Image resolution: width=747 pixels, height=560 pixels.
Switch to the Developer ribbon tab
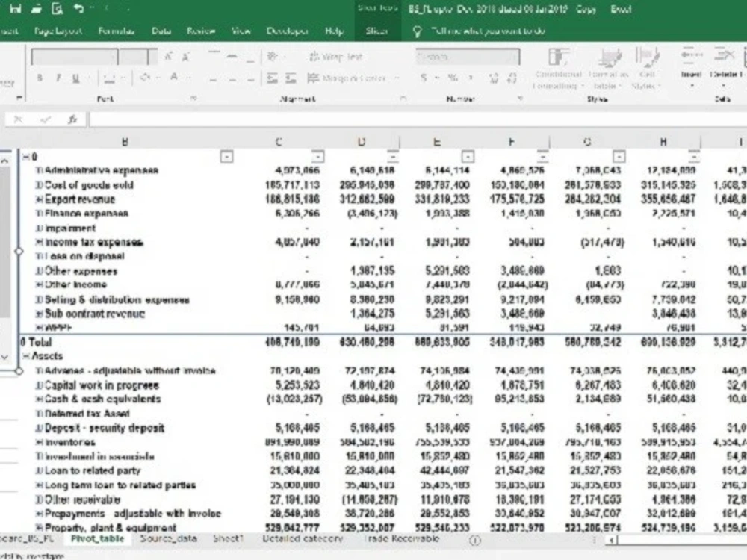(x=287, y=31)
